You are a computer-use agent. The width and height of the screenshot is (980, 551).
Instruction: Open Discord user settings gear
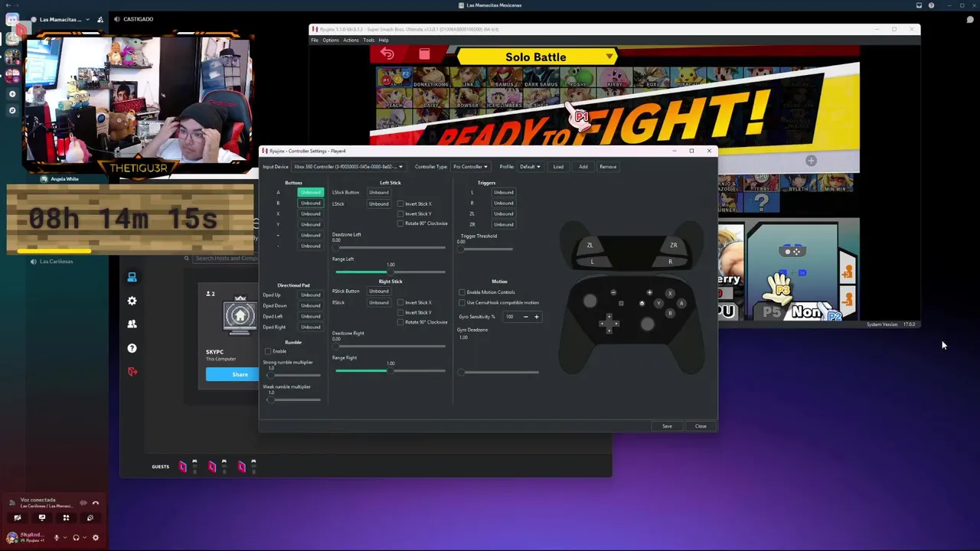(x=96, y=538)
